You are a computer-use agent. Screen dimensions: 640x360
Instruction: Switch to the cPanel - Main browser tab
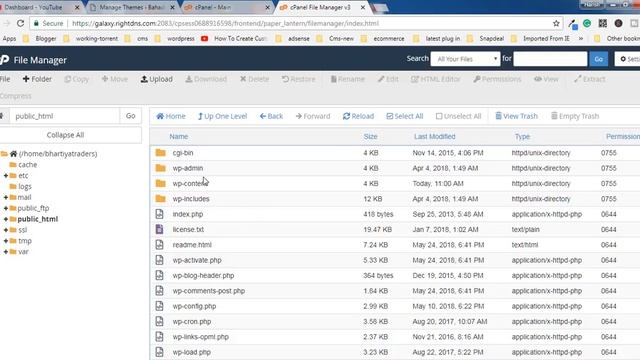click(x=227, y=7)
